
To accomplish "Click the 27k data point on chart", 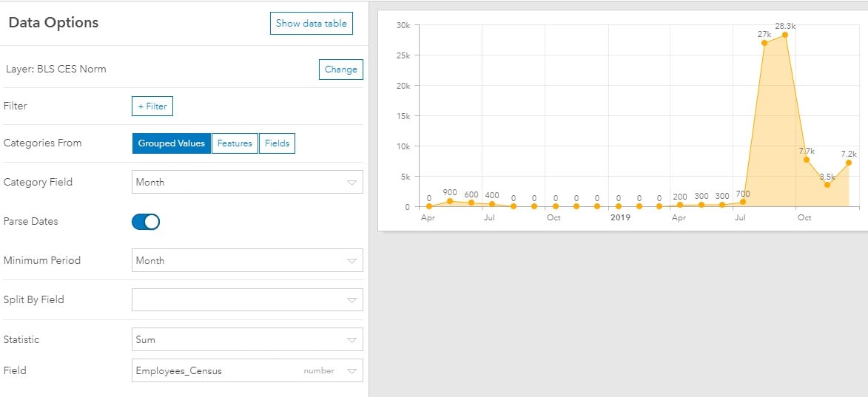I will coord(764,43).
